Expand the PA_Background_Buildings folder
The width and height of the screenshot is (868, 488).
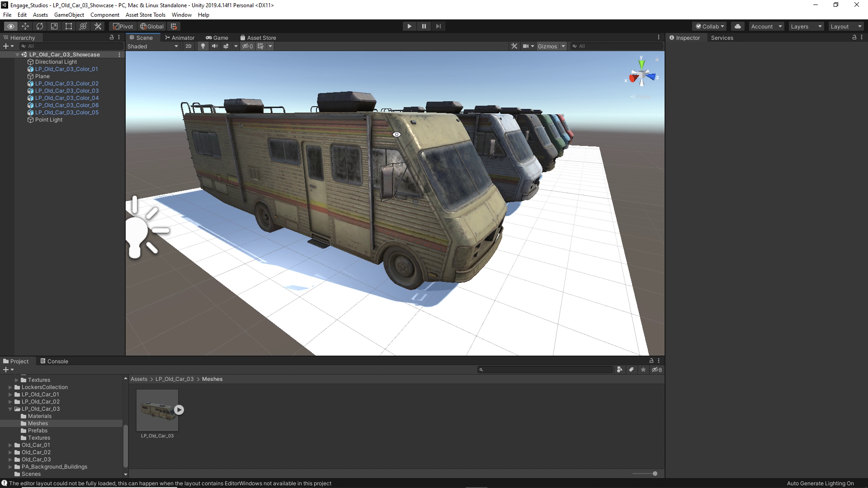point(10,467)
